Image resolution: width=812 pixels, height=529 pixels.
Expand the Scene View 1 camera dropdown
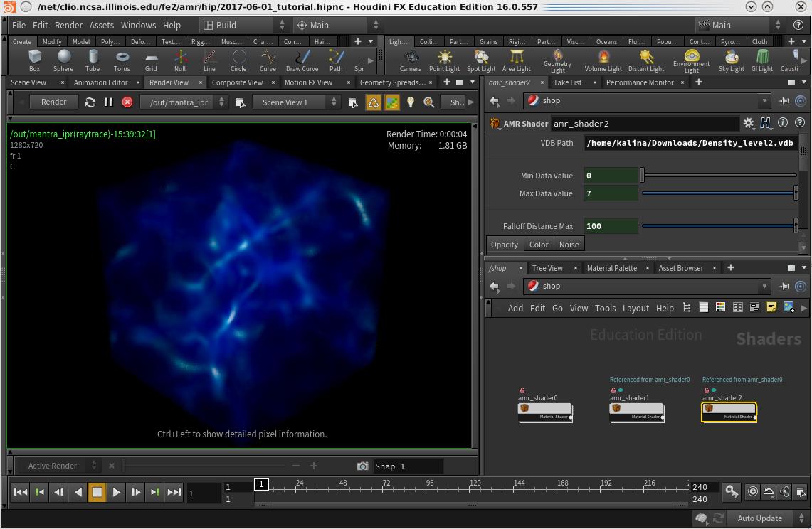click(296, 102)
